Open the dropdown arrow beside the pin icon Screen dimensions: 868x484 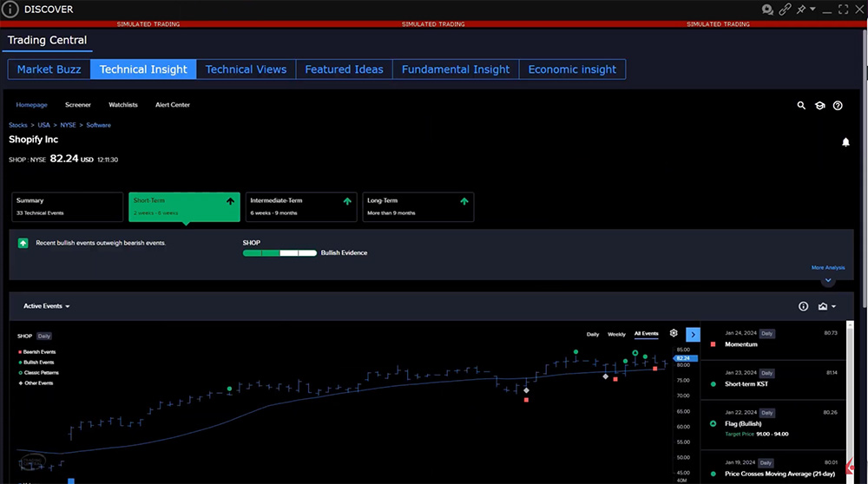tap(812, 10)
